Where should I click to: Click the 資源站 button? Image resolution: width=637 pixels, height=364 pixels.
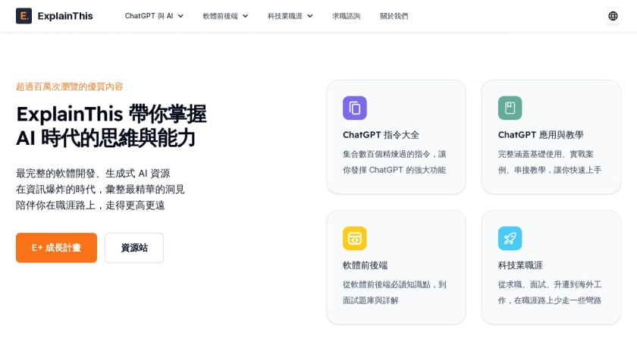click(x=134, y=248)
